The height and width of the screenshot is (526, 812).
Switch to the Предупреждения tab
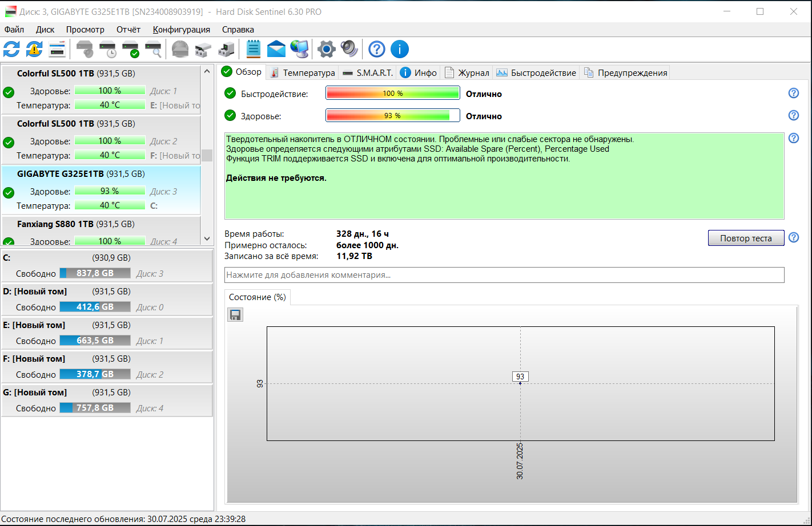[x=625, y=72]
